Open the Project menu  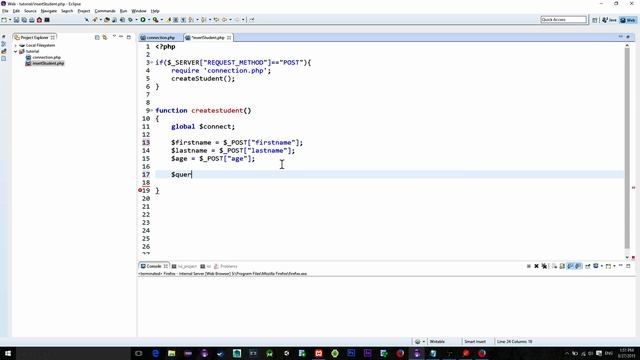[84, 11]
